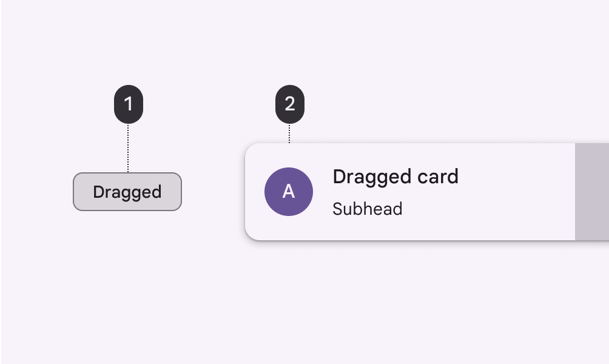Click the white letter A inside the avatar
This screenshot has height=364, width=609.
pyautogui.click(x=289, y=192)
